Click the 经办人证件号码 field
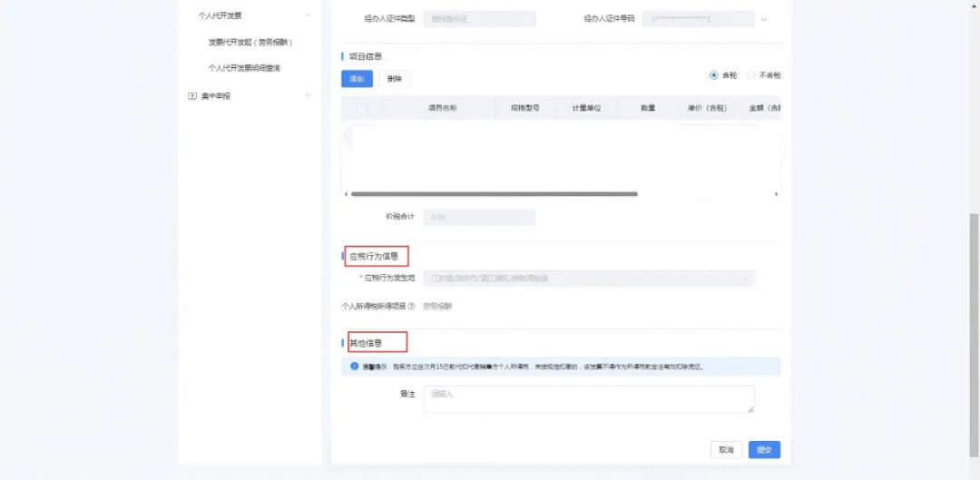Image resolution: width=980 pixels, height=480 pixels. click(x=698, y=19)
